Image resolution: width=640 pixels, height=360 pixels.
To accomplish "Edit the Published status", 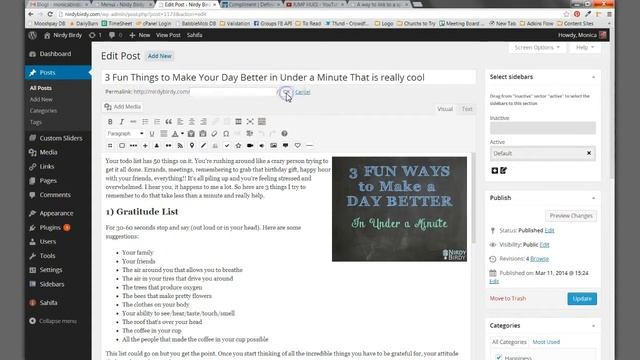I will (x=549, y=230).
